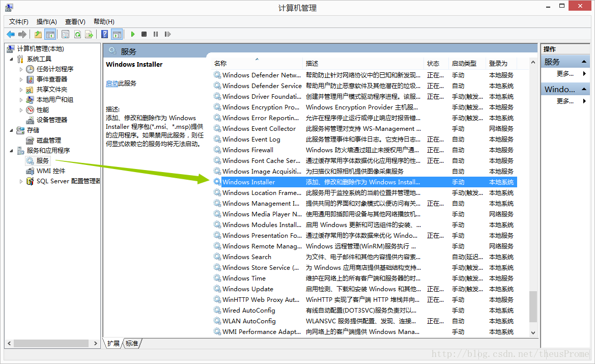Screen dimensions: 595x364
Task: Select 本地用户和组 tree node
Action: pos(55,99)
